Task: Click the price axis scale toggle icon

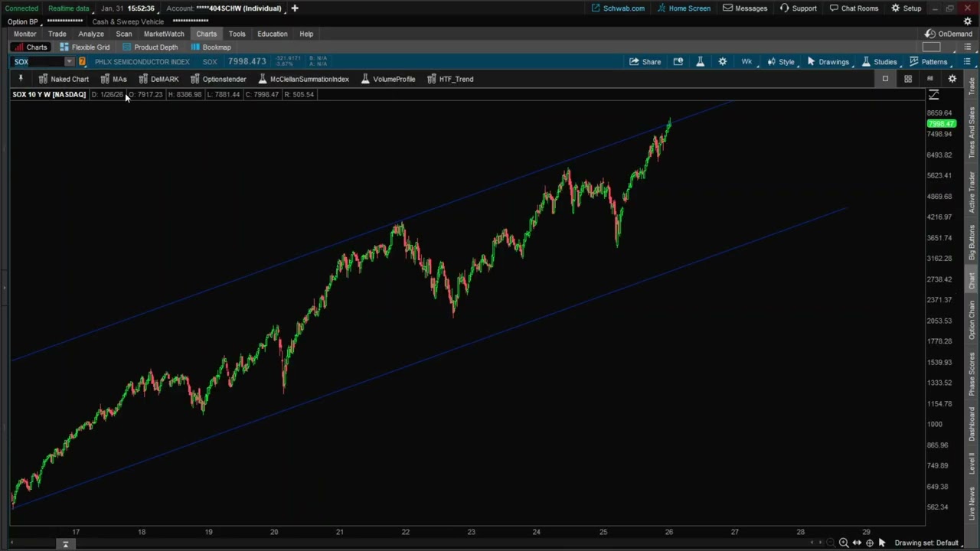Action: pyautogui.click(x=933, y=95)
